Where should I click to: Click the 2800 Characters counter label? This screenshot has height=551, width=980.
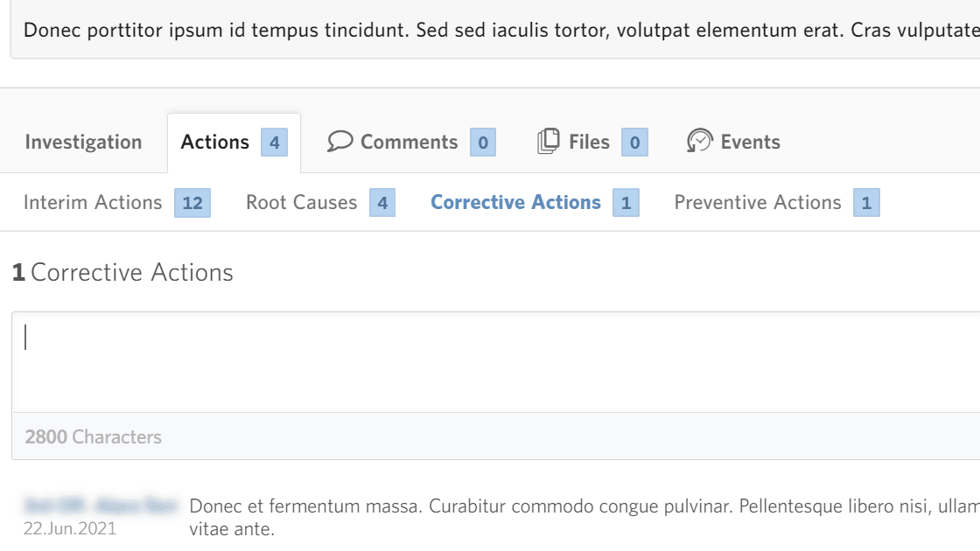click(94, 436)
